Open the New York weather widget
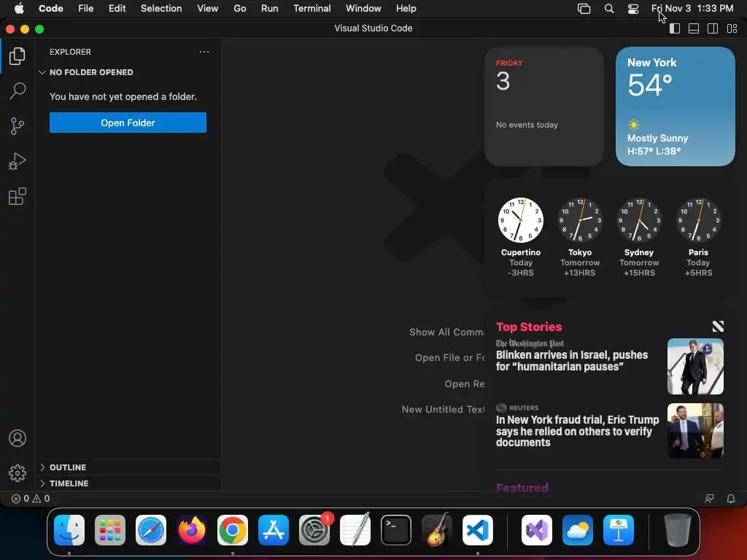The image size is (747, 560). coord(675,106)
